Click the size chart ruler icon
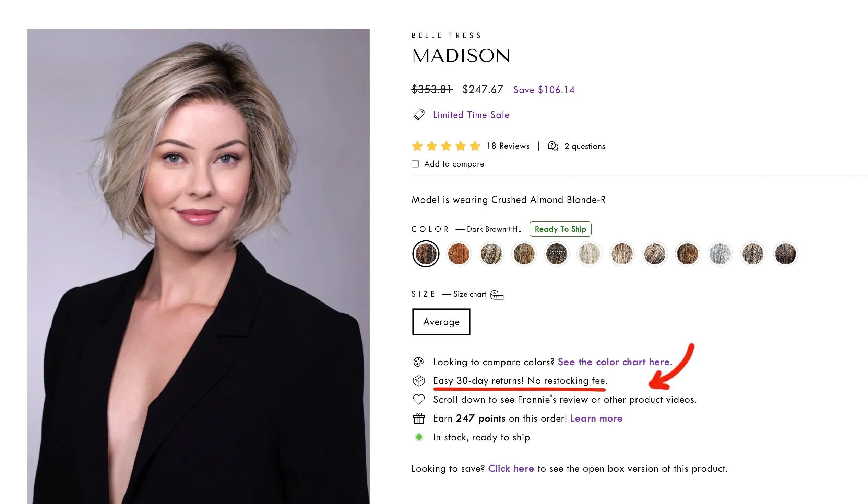 497,295
